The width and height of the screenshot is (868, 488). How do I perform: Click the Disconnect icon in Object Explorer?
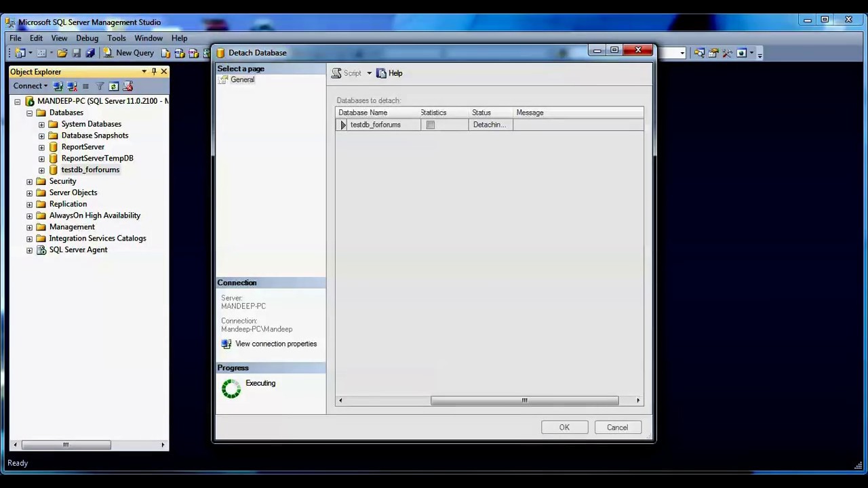71,86
